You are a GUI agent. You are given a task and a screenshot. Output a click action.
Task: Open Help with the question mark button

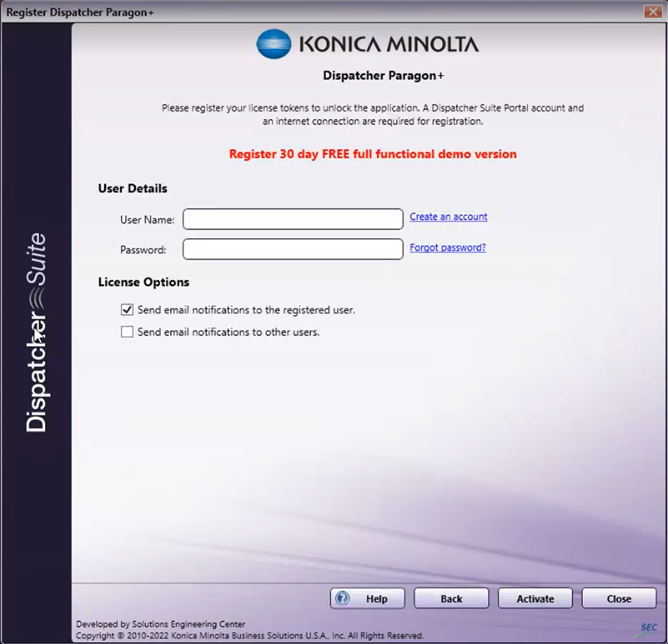tap(367, 598)
